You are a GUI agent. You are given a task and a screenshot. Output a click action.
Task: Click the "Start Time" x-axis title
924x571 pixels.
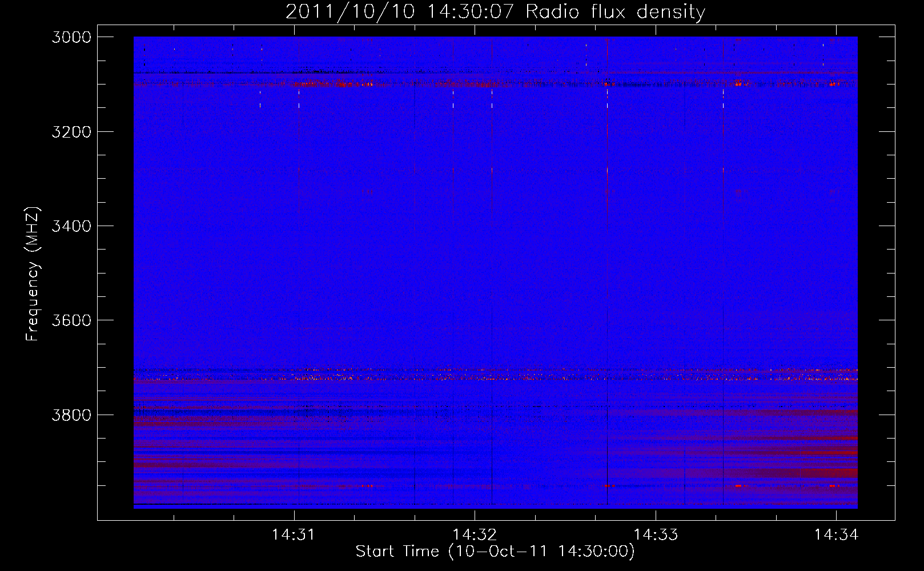pyautogui.click(x=397, y=551)
